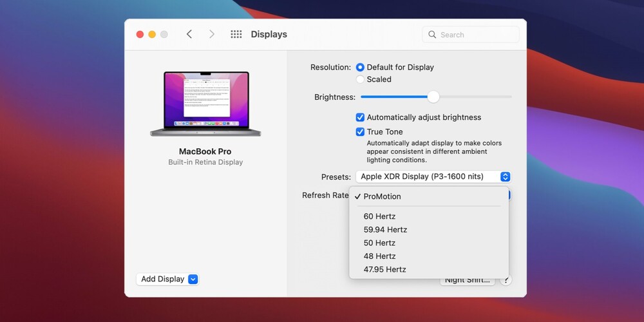Choose 60 Hertz refresh rate
The height and width of the screenshot is (322, 644).
coord(429,216)
